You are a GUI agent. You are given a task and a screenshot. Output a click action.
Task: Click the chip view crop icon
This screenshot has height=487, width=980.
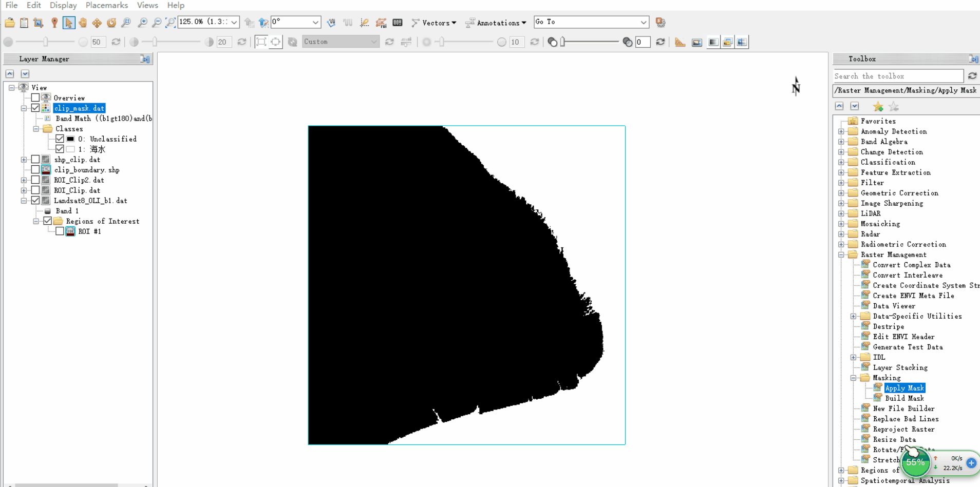click(x=39, y=23)
